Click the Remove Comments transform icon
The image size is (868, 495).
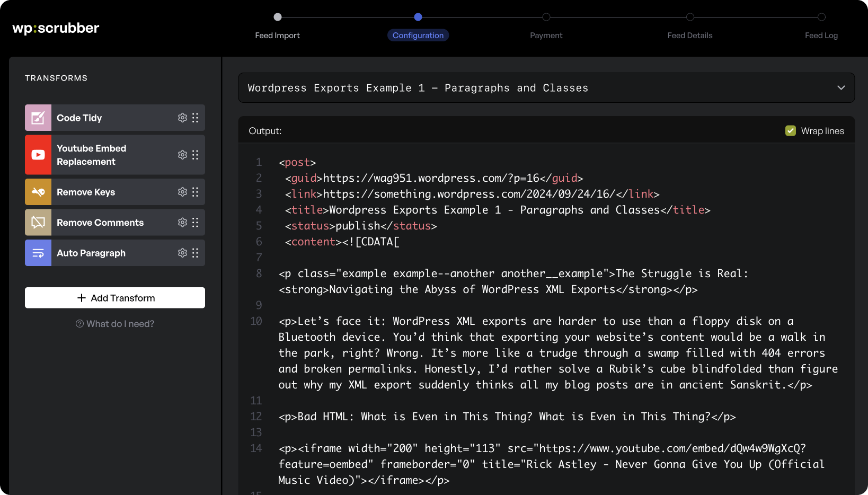coord(38,223)
